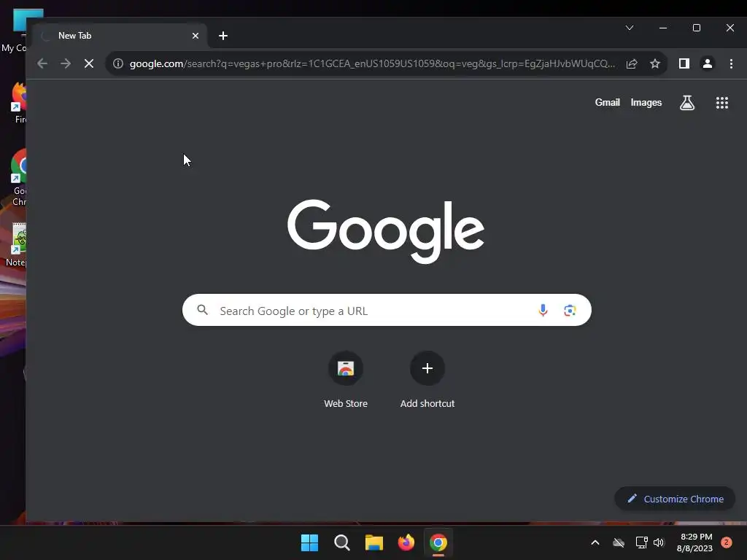
Task: Open the Google apps grid
Action: [722, 102]
